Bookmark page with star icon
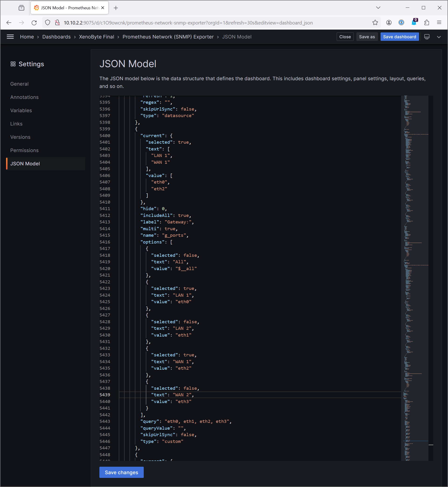This screenshot has width=448, height=487. (x=375, y=23)
